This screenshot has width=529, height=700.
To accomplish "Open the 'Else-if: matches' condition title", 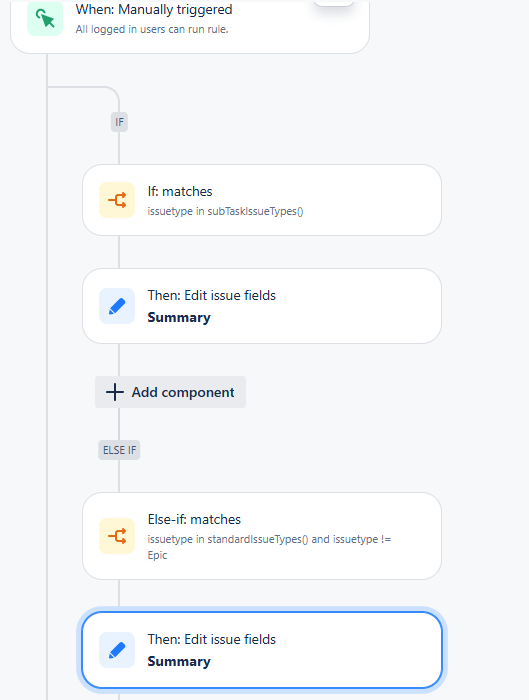I will pyautogui.click(x=194, y=520).
